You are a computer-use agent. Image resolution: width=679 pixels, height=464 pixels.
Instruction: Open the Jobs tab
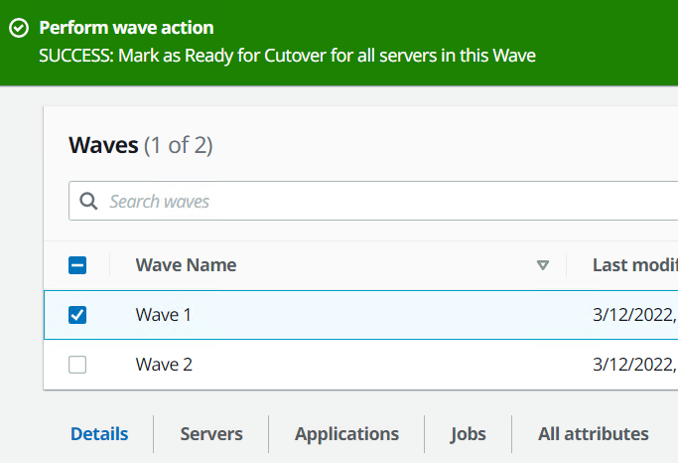468,434
